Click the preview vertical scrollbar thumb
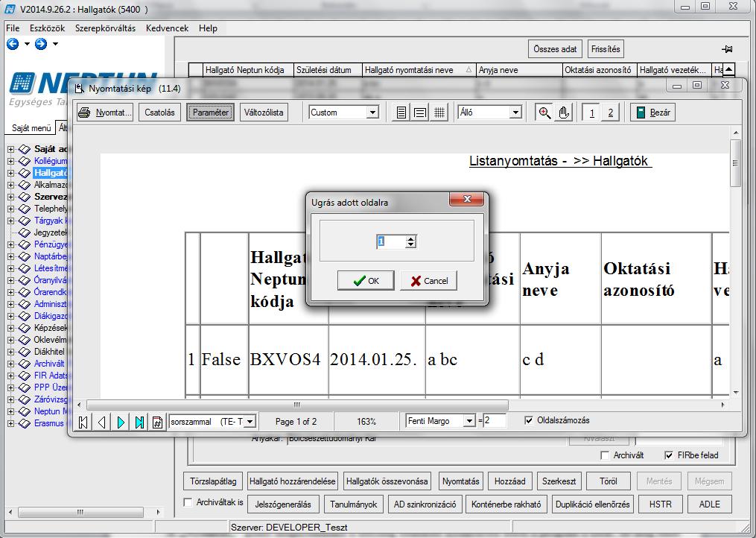Viewport: 756px width, 538px height. (x=735, y=163)
